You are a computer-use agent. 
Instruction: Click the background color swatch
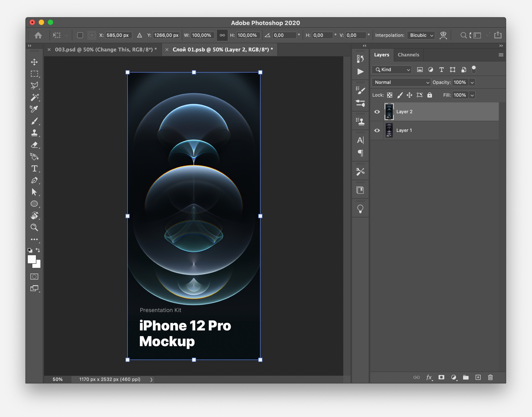click(38, 266)
